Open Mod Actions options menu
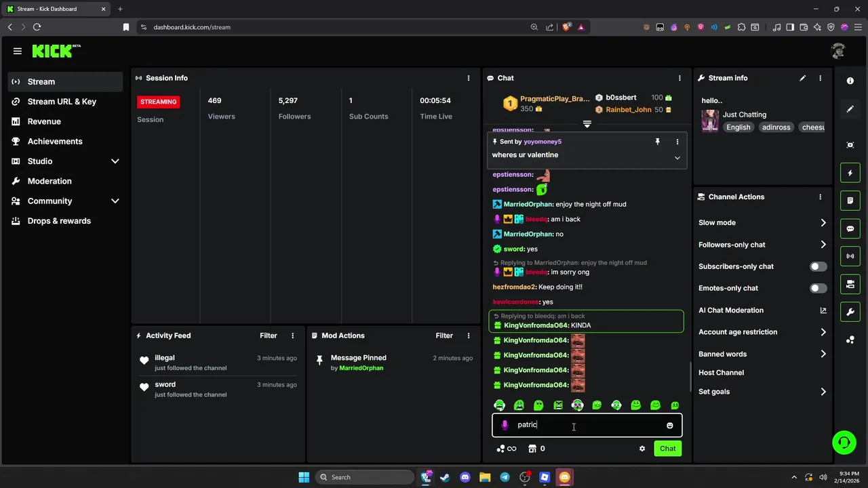868x488 pixels. tap(468, 335)
